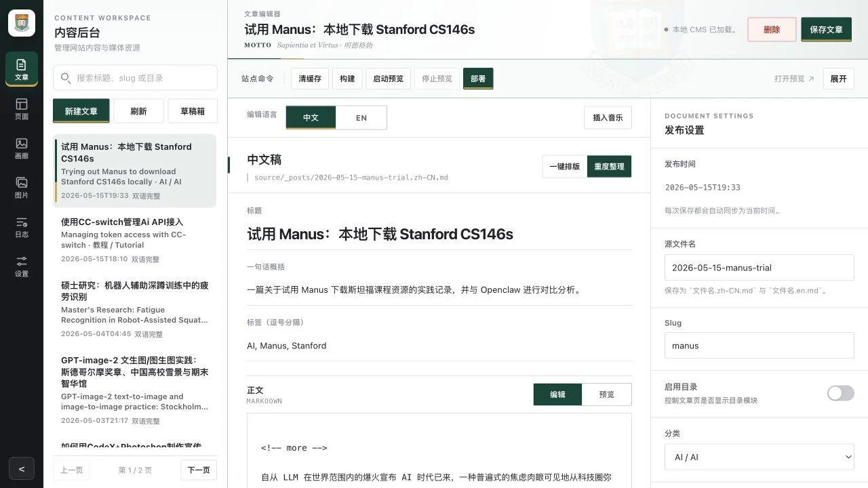Edit the 源文件名 filename field

(x=759, y=268)
